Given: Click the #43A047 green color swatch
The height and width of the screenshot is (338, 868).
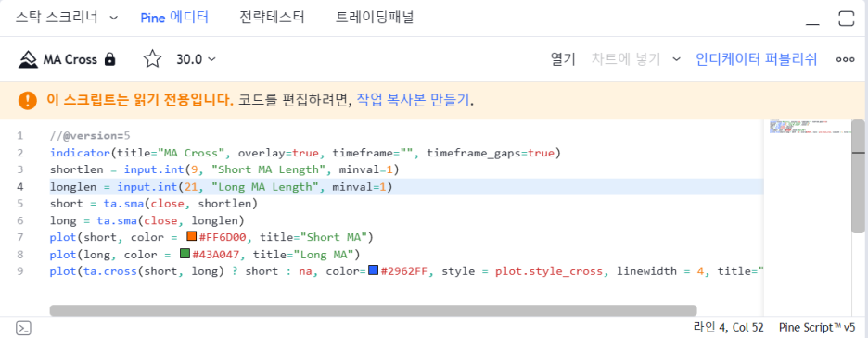Looking at the screenshot, I should point(185,254).
